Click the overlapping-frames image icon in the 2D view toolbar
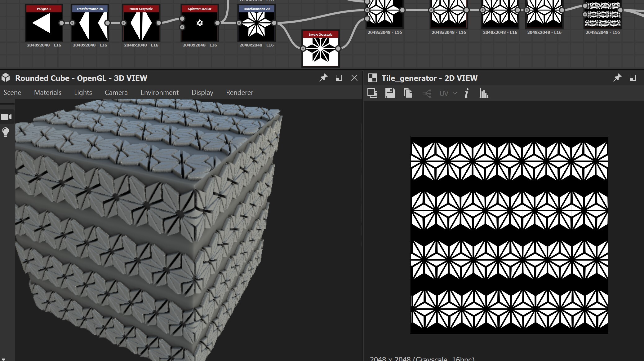Screen dimensions: 644x361 point(372,93)
